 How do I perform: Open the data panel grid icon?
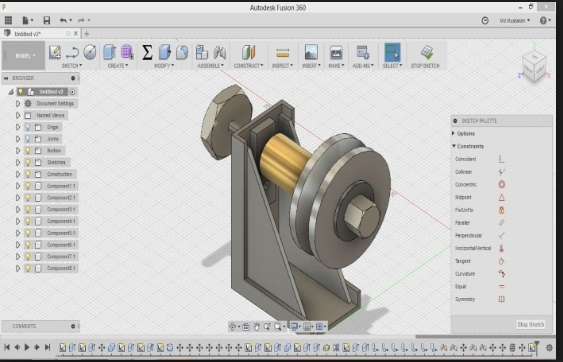(8, 20)
